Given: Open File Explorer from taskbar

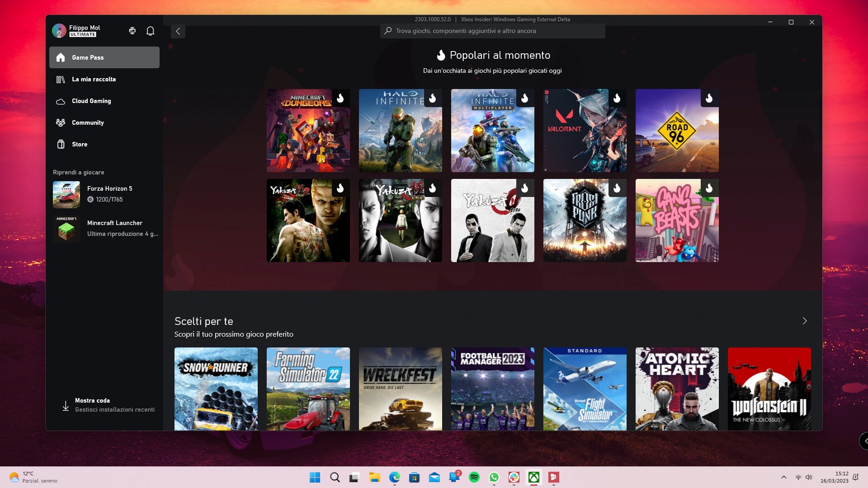Looking at the screenshot, I should click(x=374, y=477).
